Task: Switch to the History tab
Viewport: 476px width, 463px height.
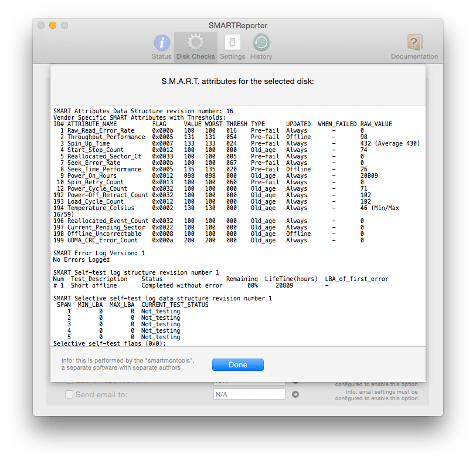Action: pos(260,47)
